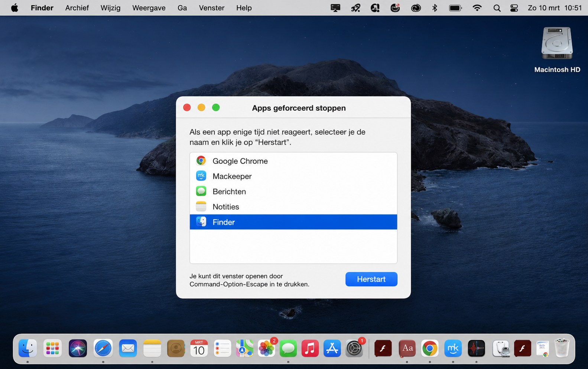Launch Siri from the Dock
The height and width of the screenshot is (369, 588).
click(x=78, y=349)
